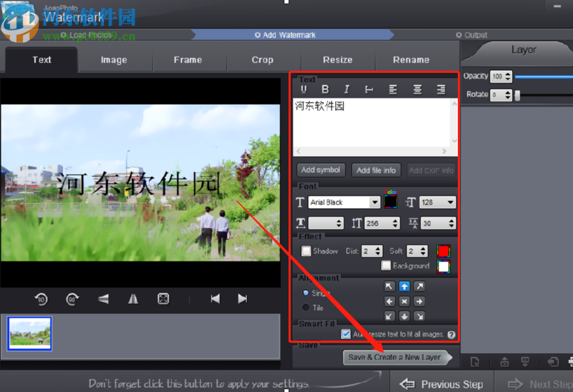
Task: Select the Single alignment option
Action: click(x=305, y=293)
